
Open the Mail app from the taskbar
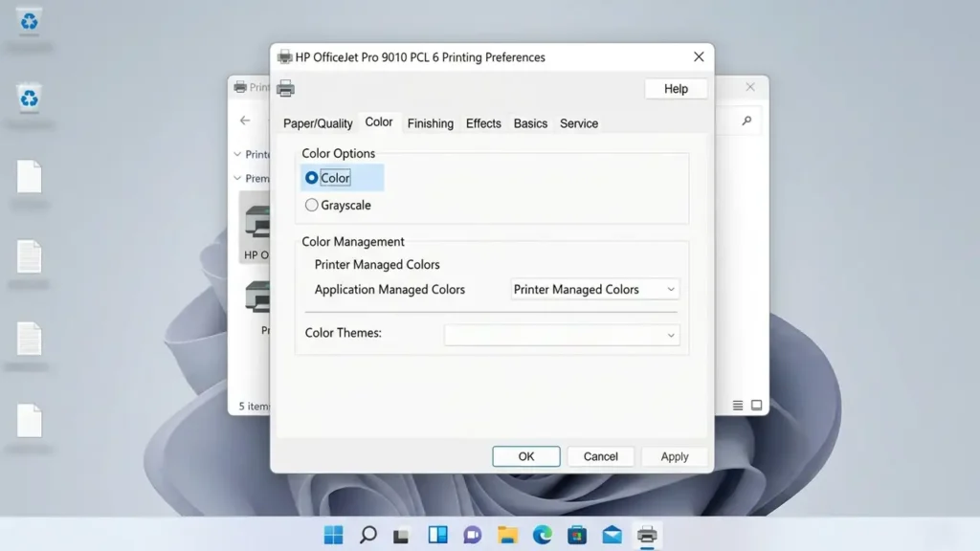pos(612,536)
